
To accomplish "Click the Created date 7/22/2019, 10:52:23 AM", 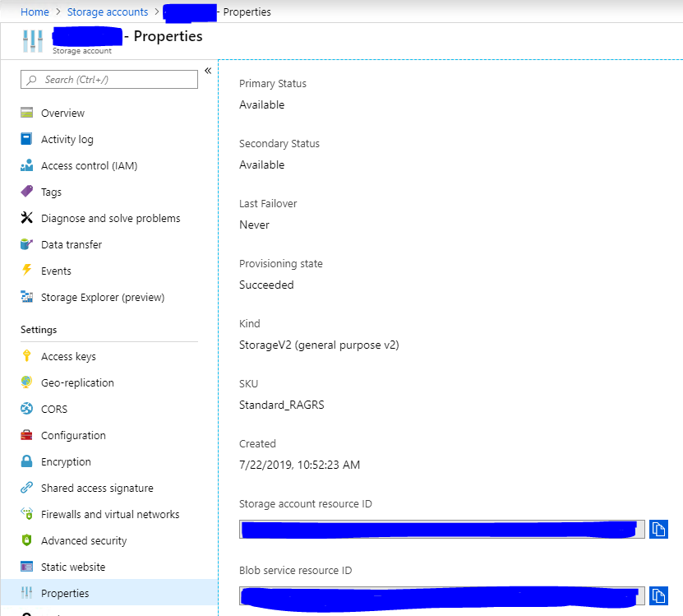I will click(299, 465).
